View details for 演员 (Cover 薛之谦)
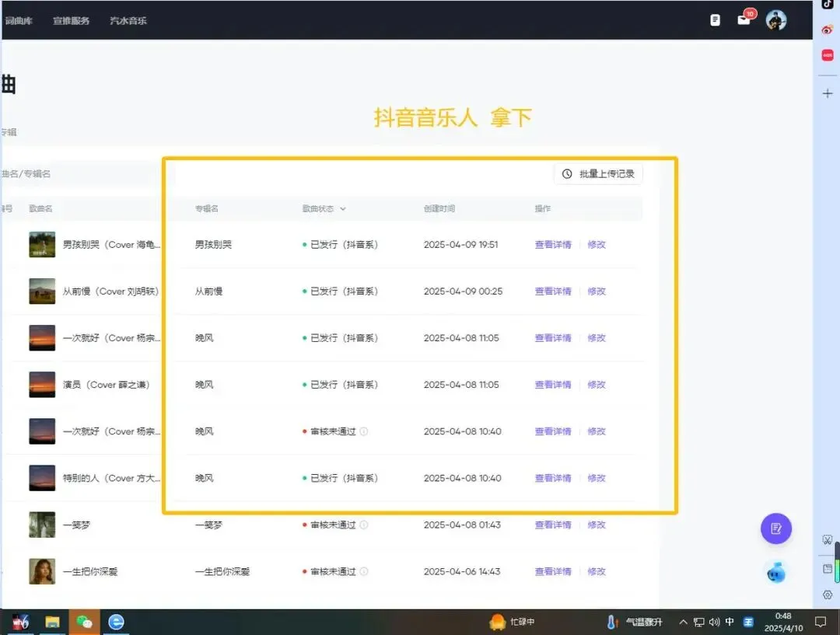Image resolution: width=840 pixels, height=635 pixels. click(553, 385)
